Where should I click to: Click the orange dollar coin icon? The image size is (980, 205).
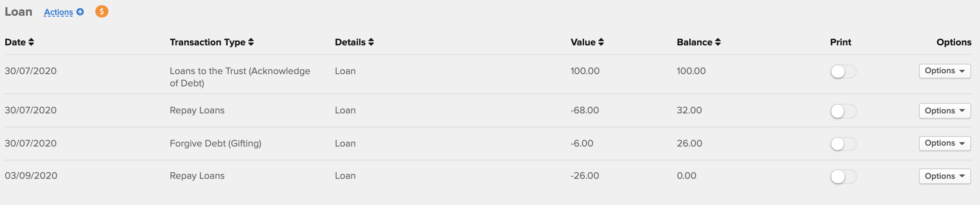[x=102, y=11]
